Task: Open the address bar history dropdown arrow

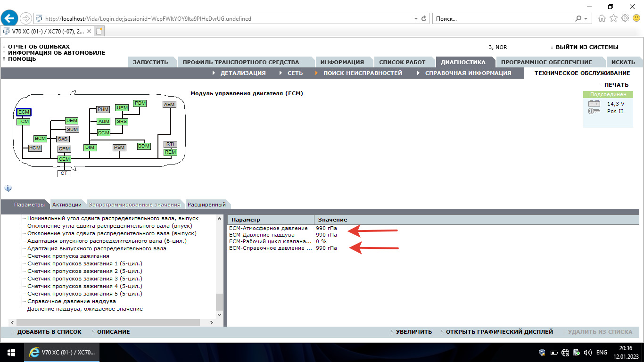Action: [415, 19]
